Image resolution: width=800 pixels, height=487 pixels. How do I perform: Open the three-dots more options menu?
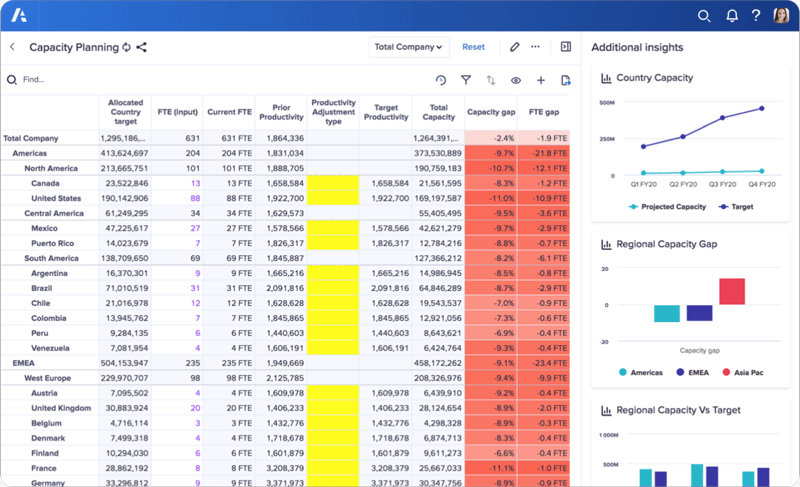click(x=536, y=47)
